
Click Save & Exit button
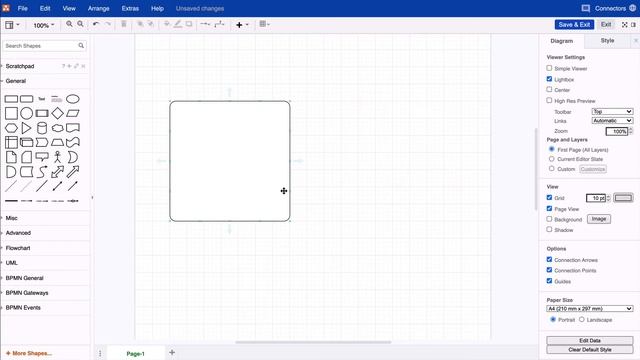pos(574,24)
